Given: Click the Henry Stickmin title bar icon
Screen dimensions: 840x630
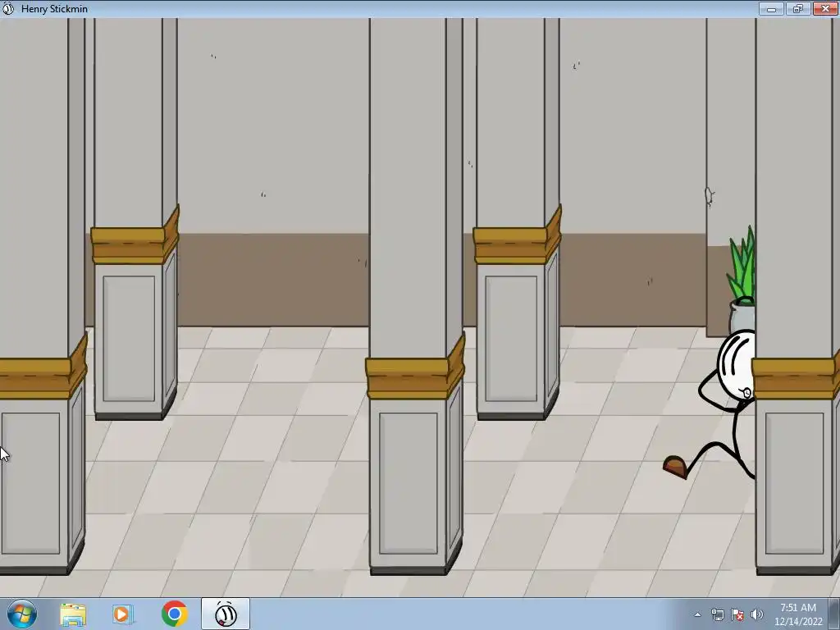Looking at the screenshot, I should tap(8, 8).
